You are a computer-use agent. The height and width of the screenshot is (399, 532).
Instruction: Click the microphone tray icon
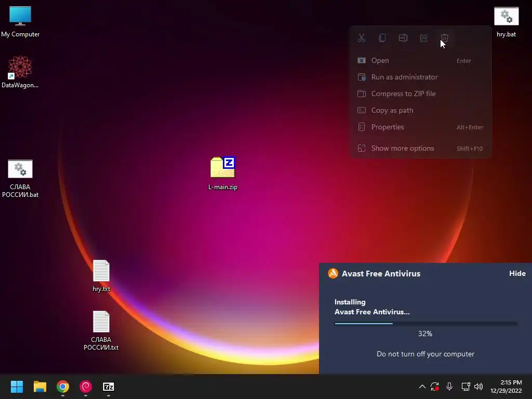click(449, 387)
